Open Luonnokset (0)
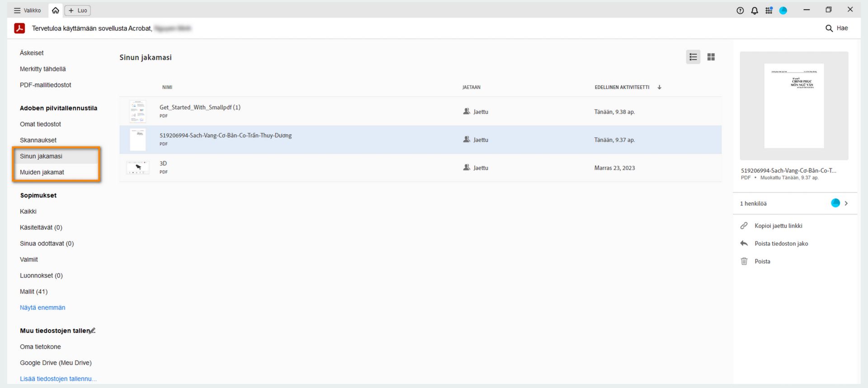This screenshot has height=388, width=868. tap(41, 275)
